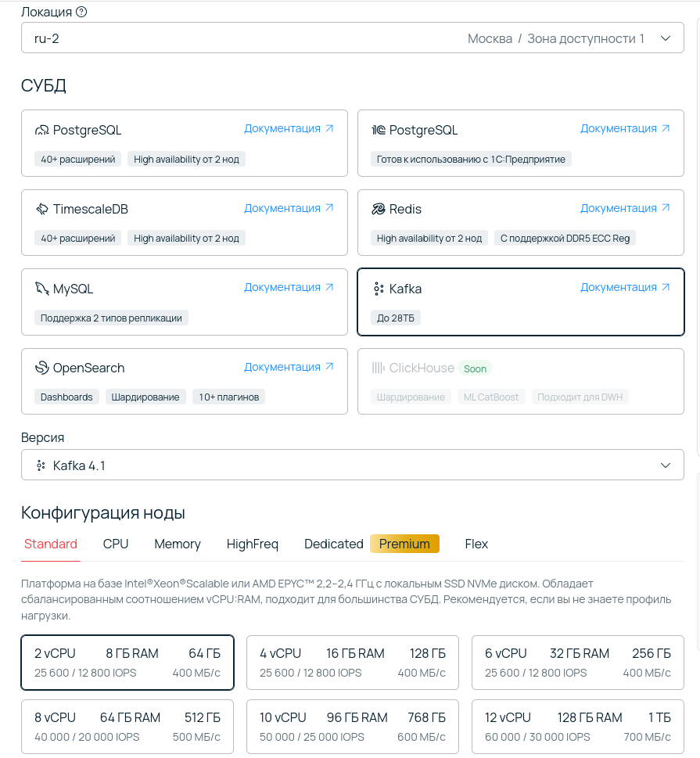Switch to the Standard tab

pos(51,544)
